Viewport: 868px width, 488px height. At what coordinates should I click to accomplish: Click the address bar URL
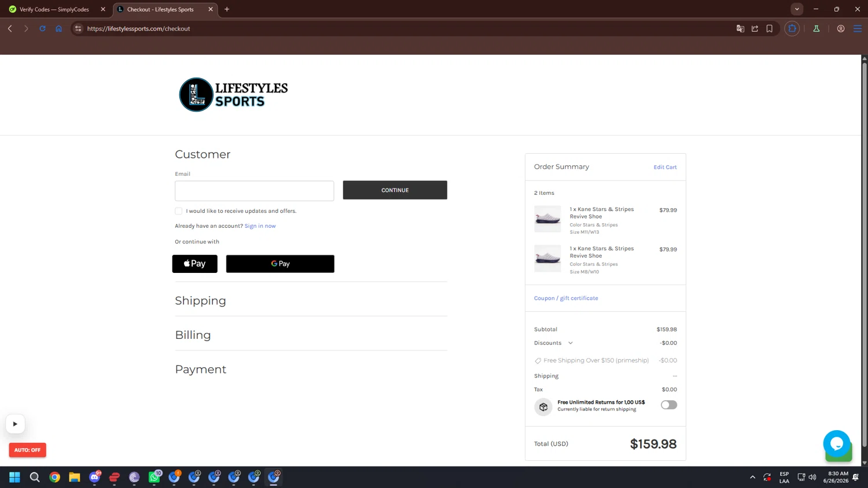[x=138, y=28]
